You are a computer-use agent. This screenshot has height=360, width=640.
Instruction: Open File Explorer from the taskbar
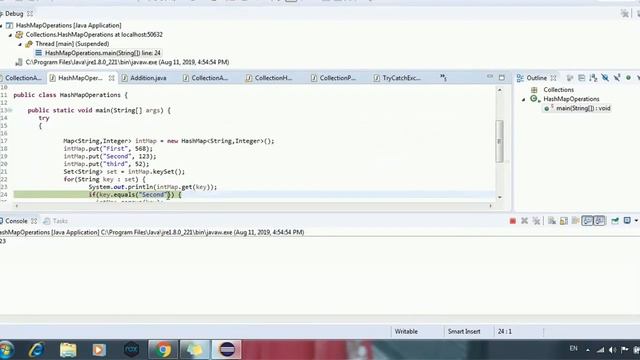coord(68,350)
